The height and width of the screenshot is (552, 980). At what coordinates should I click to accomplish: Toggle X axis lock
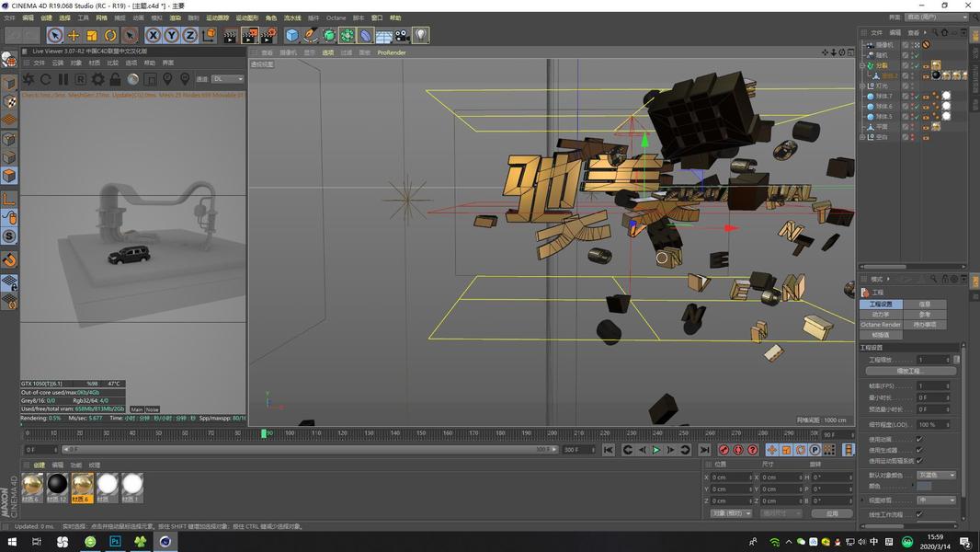tap(154, 36)
